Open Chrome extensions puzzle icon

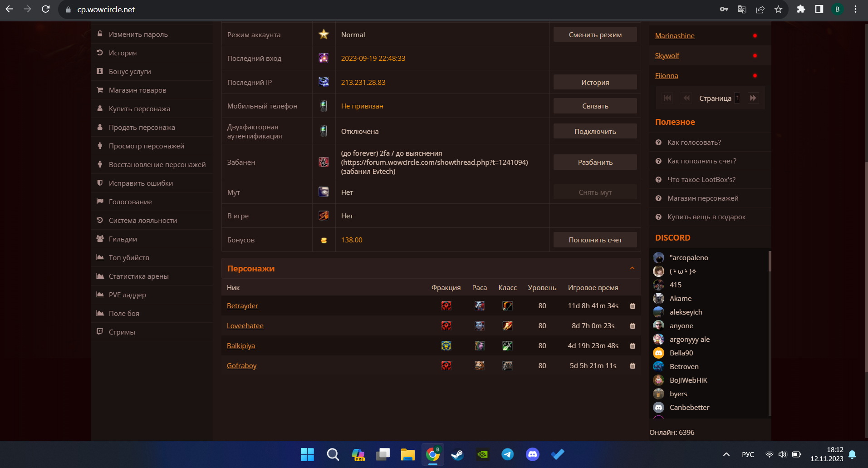(x=801, y=10)
